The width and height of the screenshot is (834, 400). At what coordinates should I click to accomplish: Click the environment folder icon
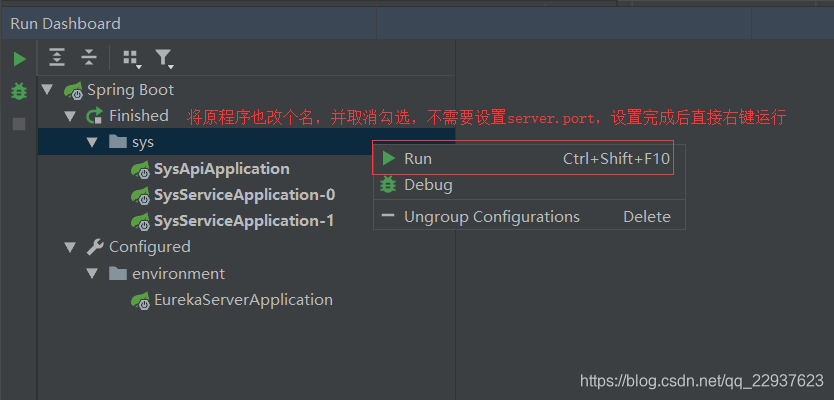pyautogui.click(x=118, y=274)
